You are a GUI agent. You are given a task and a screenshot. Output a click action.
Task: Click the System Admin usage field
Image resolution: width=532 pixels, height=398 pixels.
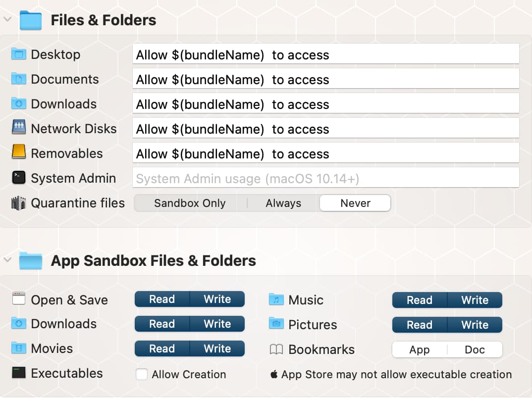325,178
